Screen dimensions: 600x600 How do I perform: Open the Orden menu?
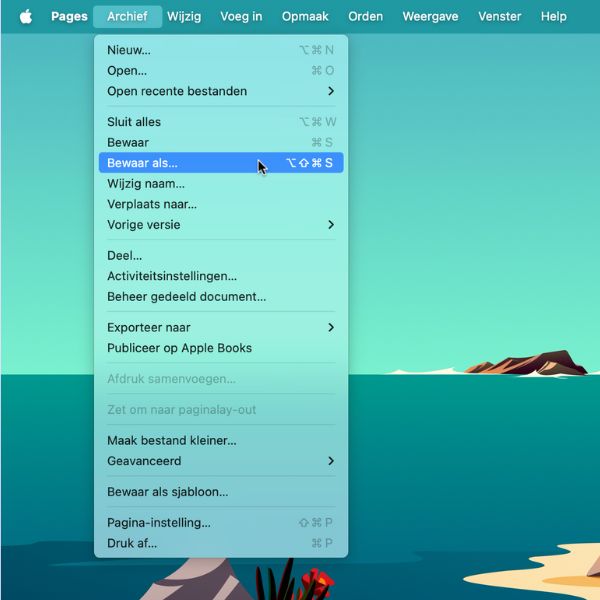coord(365,16)
